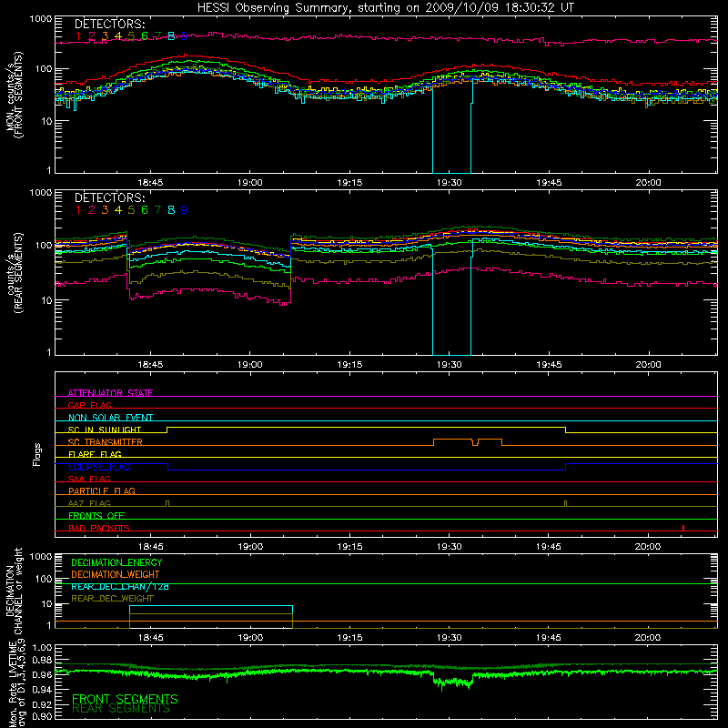Select red detector 1 in front segments legend
728x728 pixels.
pyautogui.click(x=78, y=35)
